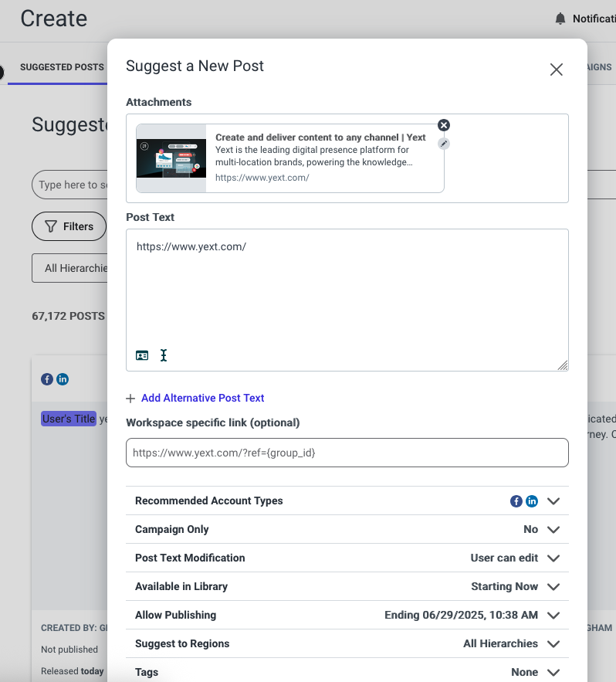The width and height of the screenshot is (616, 682).
Task: Click Add Alternative Post Text link
Action: (202, 398)
